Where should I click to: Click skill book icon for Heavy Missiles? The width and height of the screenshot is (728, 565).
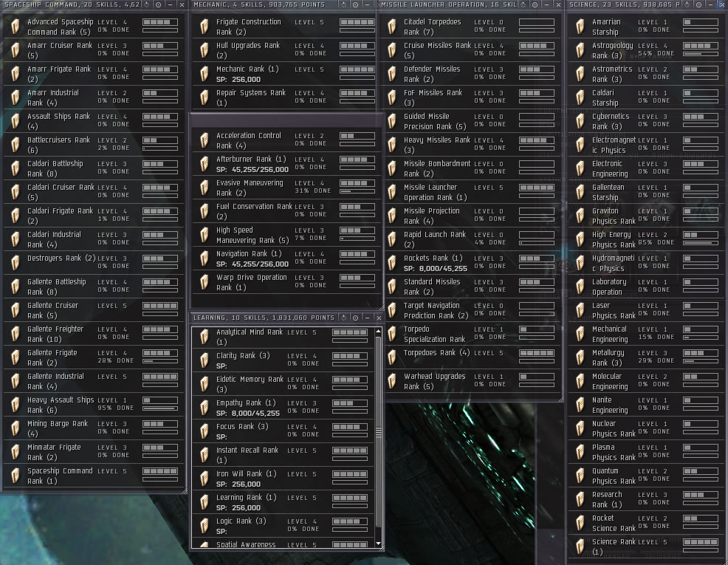[x=392, y=145]
